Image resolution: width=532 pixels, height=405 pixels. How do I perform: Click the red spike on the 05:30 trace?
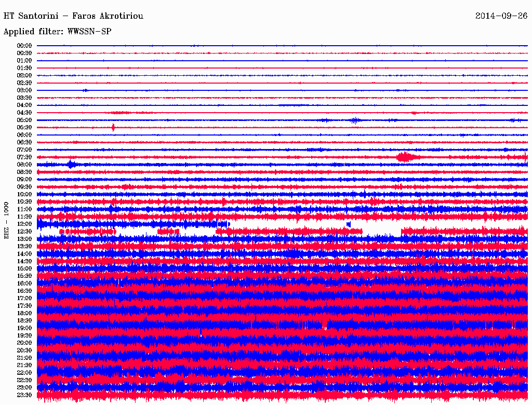(113, 128)
